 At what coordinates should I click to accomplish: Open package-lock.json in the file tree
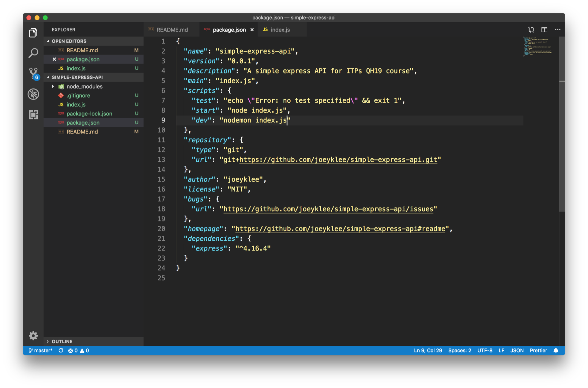click(x=89, y=114)
